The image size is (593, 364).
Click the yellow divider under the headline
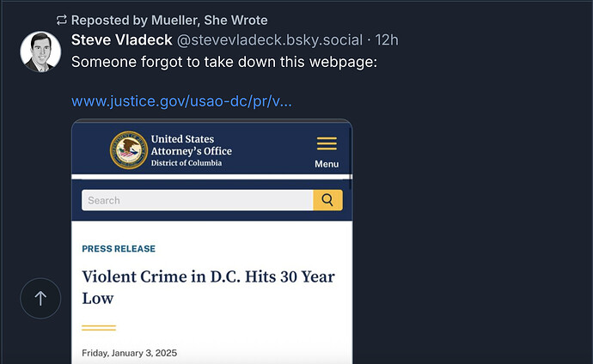[99, 328]
